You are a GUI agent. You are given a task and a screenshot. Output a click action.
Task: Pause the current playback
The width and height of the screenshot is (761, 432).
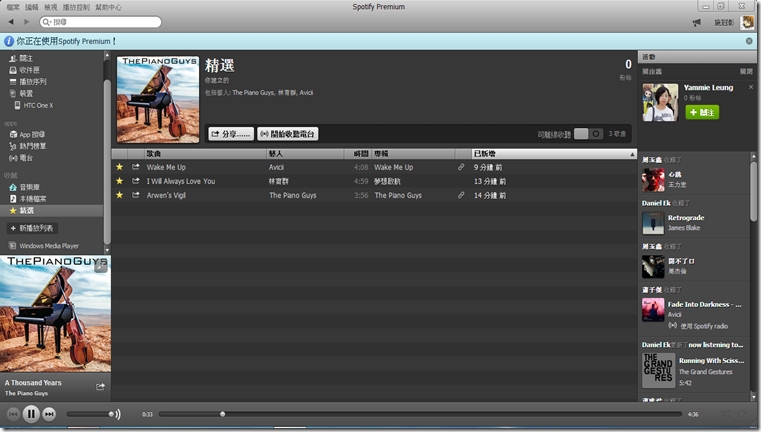pos(31,414)
